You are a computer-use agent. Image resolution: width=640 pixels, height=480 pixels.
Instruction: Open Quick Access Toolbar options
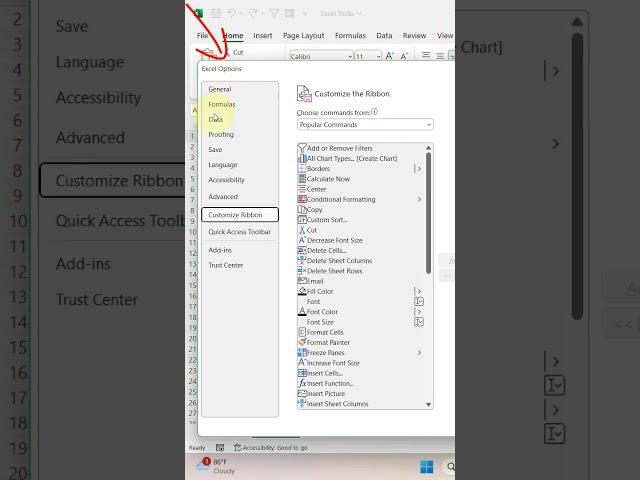[x=240, y=231]
